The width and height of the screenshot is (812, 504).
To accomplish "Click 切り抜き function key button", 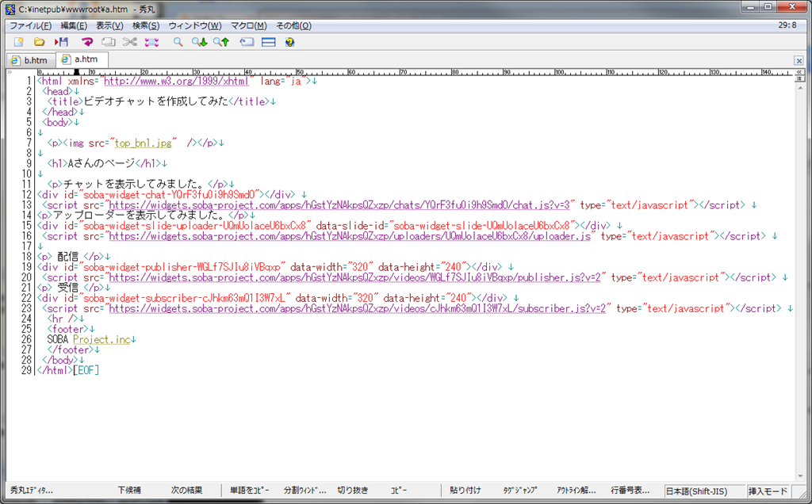I will point(353,490).
